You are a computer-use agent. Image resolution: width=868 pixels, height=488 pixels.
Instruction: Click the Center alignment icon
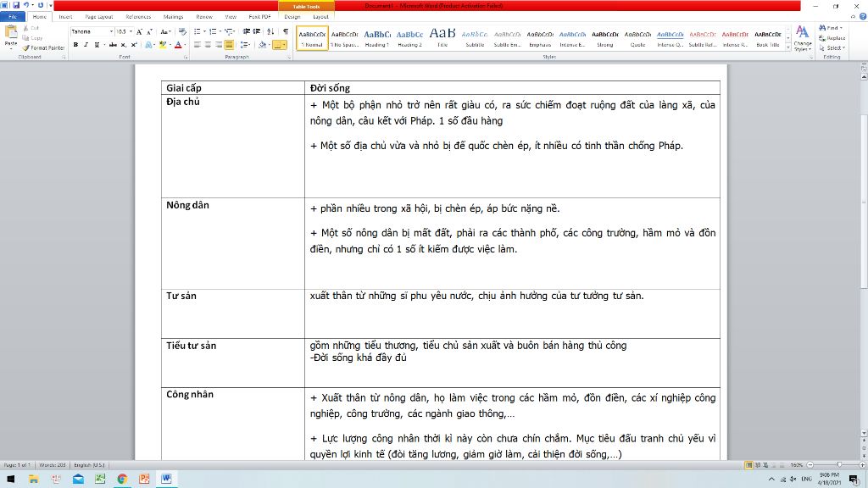[x=209, y=45]
